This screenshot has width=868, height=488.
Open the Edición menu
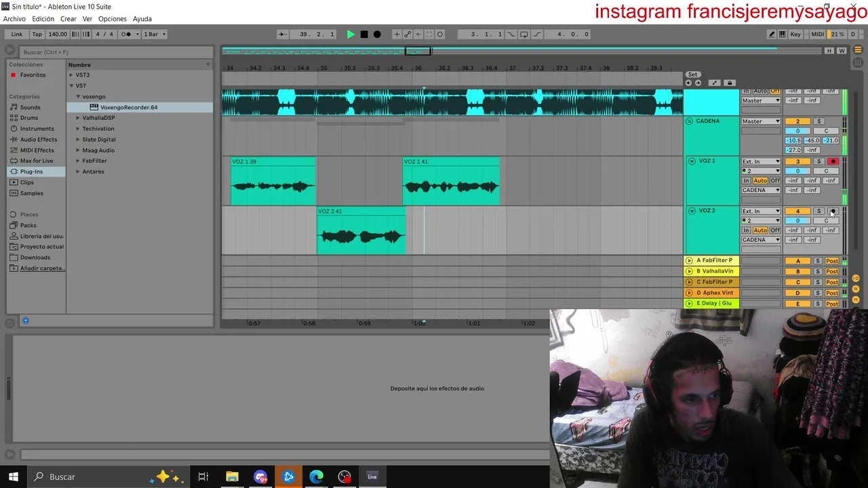coord(43,19)
